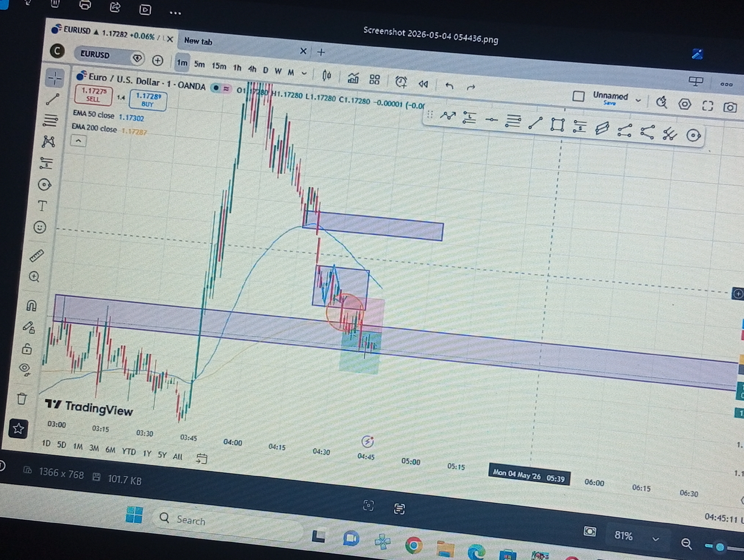Redo the last chart action
This screenshot has height=560, width=744.
point(471,87)
